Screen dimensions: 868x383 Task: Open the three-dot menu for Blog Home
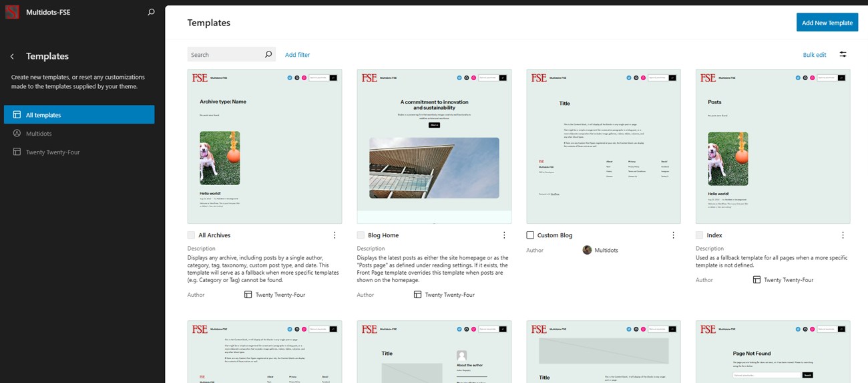pos(504,235)
